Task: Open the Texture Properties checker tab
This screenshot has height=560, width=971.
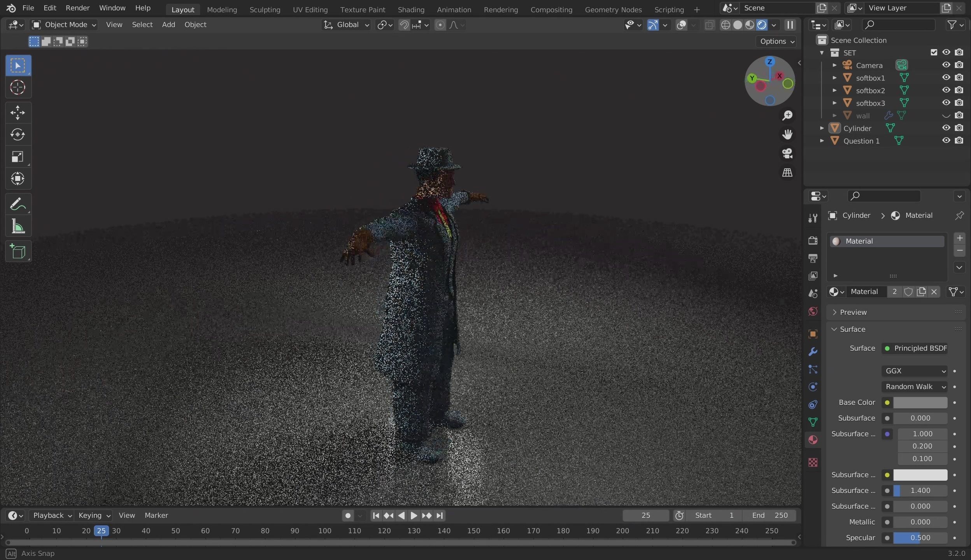Action: coord(813,462)
